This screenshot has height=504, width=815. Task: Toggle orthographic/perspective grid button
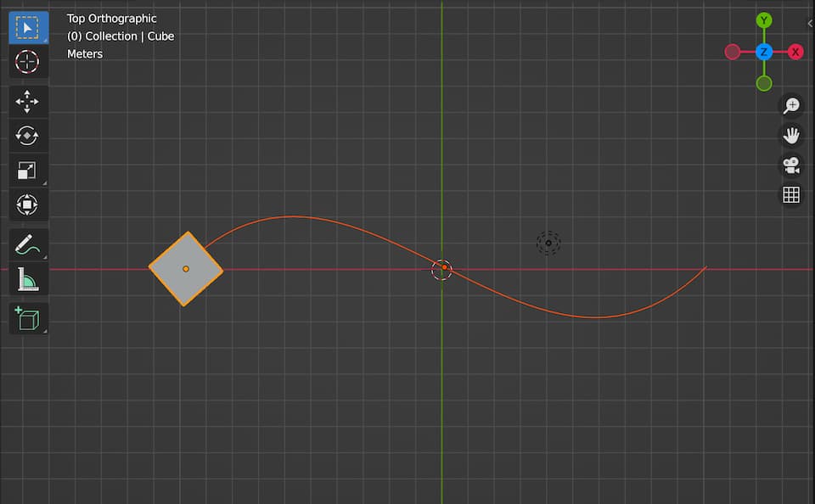791,195
